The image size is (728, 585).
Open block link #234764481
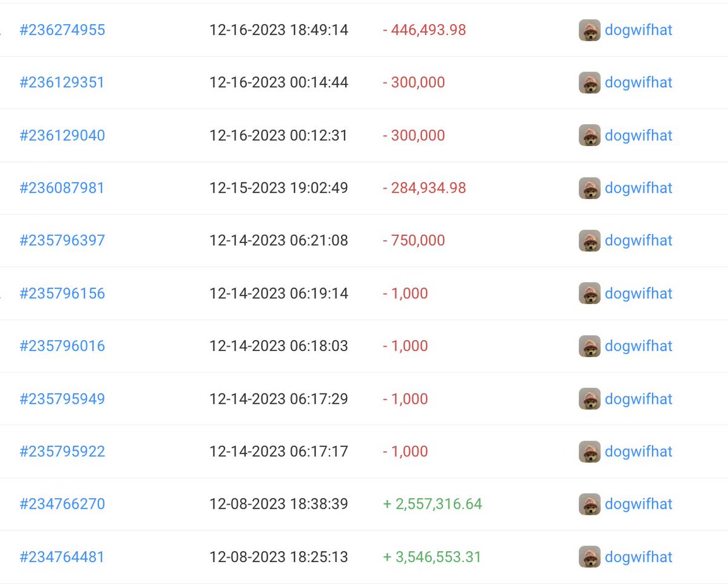(x=62, y=557)
